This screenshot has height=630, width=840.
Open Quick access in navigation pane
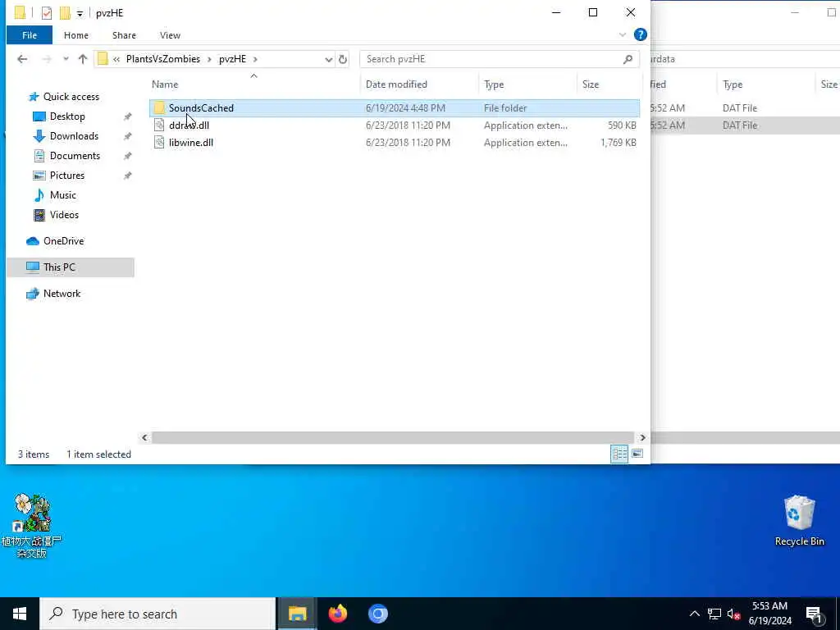pyautogui.click(x=71, y=97)
